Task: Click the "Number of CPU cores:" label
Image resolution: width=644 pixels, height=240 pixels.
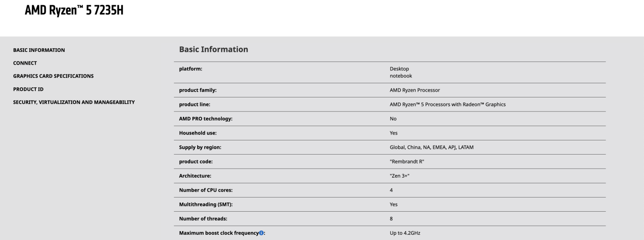Action: point(206,190)
